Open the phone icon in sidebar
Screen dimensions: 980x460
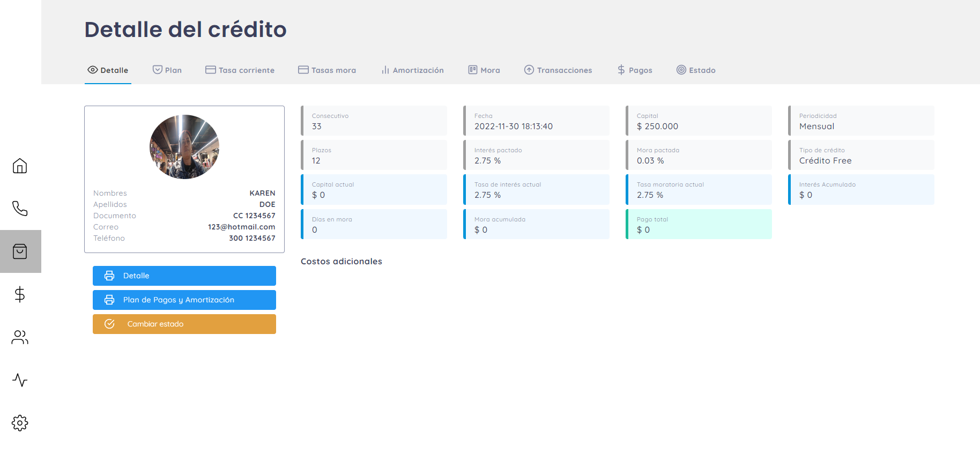coord(20,209)
